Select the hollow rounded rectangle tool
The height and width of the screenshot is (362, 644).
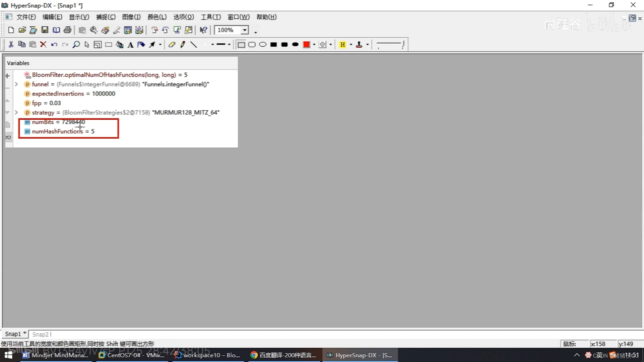[x=252, y=45]
